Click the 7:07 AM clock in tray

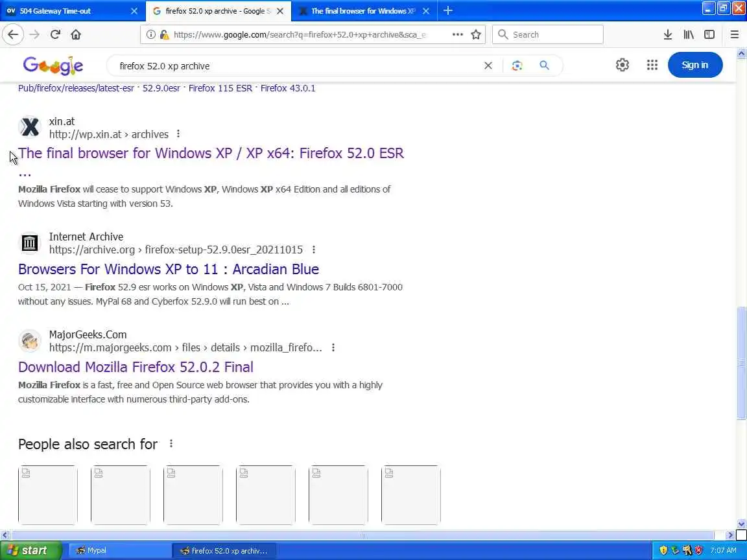pyautogui.click(x=723, y=550)
